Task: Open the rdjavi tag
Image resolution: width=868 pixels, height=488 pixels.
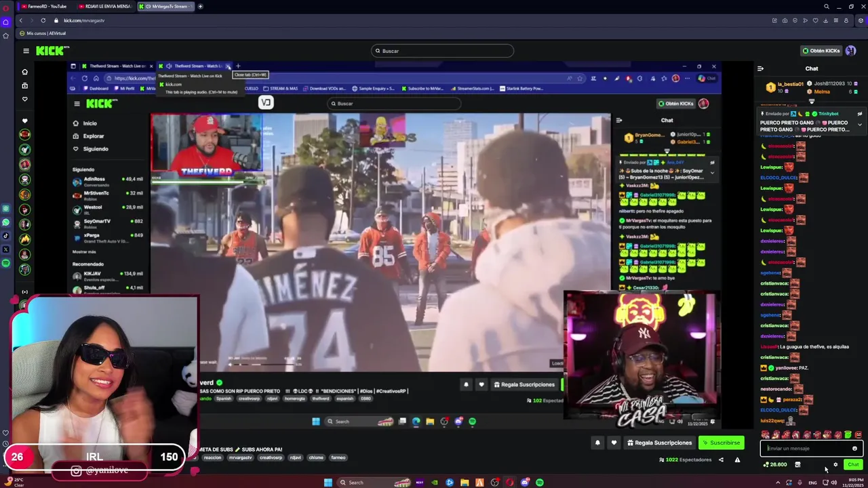Action: click(x=296, y=457)
